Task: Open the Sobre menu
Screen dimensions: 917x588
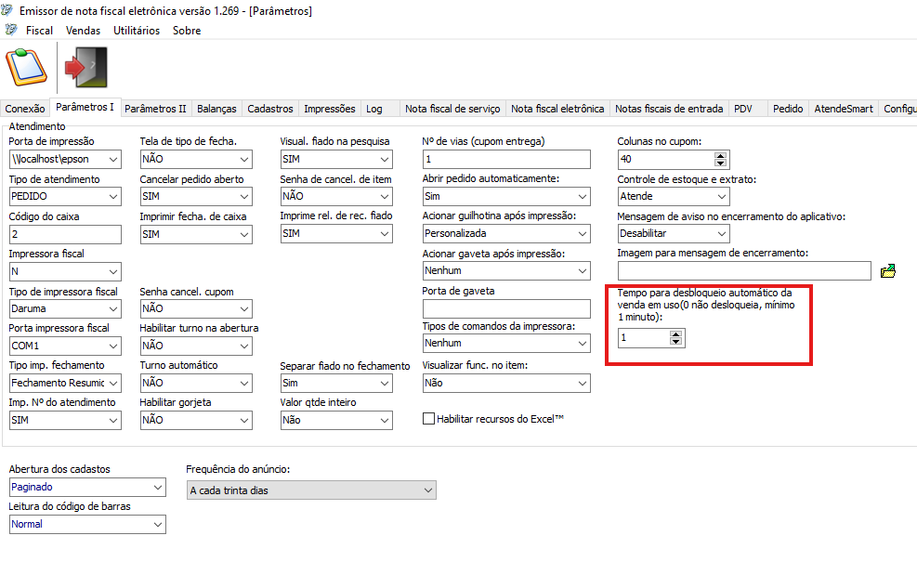Action: [x=187, y=31]
